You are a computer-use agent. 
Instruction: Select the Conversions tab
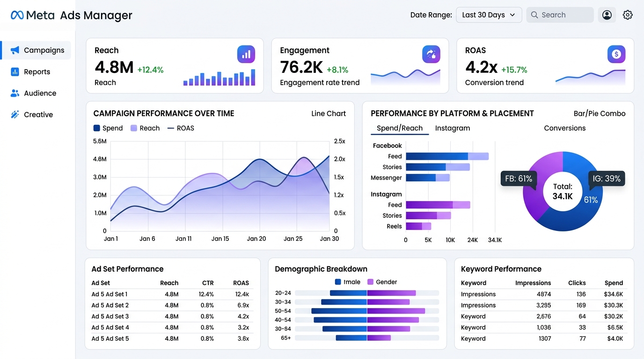565,128
